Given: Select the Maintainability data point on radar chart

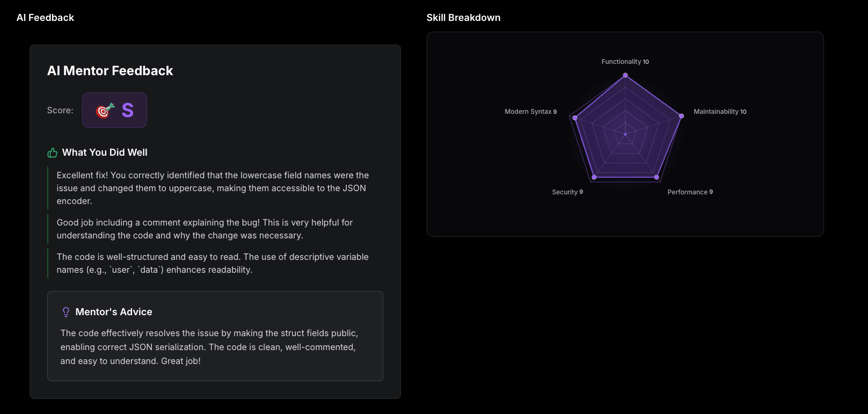Looking at the screenshot, I should 681,116.
